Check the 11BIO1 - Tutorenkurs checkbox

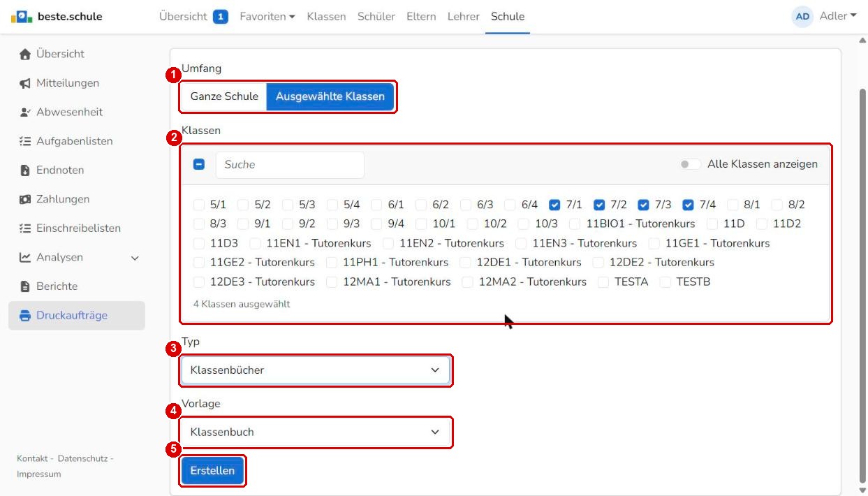coord(575,224)
